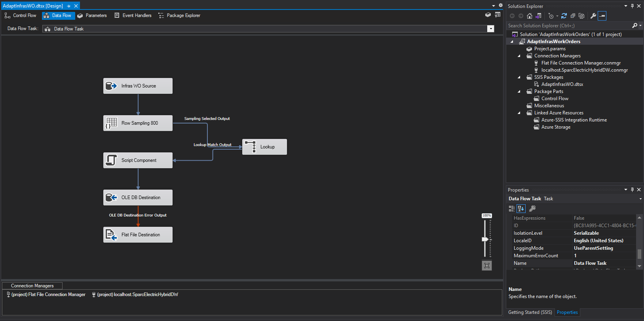Open the Getting Started (SSIS) tab
The image size is (644, 321).
(x=530, y=312)
